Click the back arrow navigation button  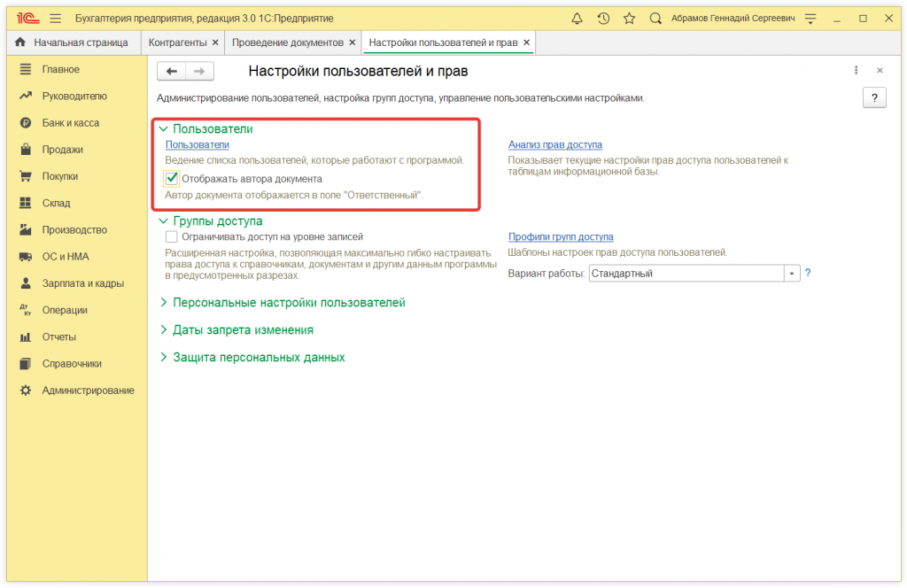(172, 71)
